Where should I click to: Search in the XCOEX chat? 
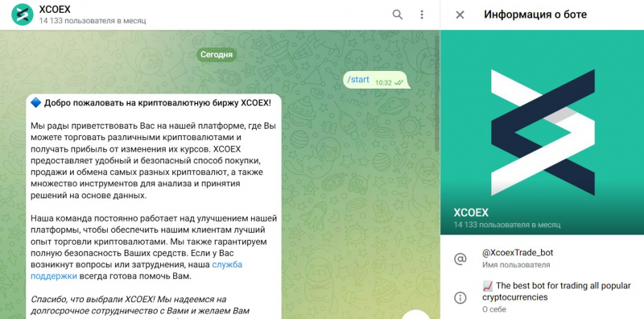click(x=397, y=14)
